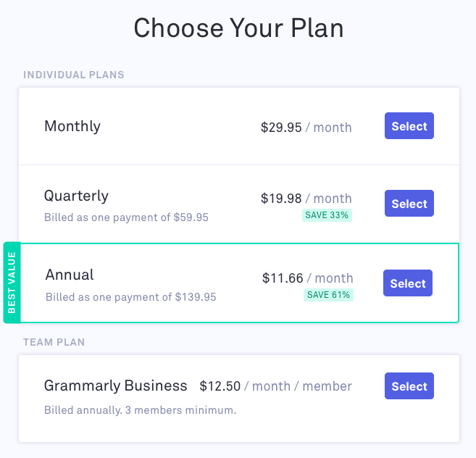
Task: Choose the Quarterly plan Select button
Action: 409,204
